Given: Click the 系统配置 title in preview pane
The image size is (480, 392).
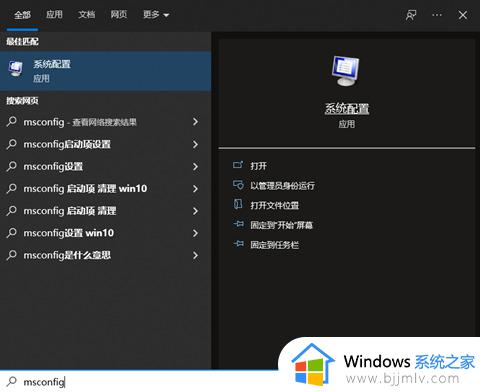Looking at the screenshot, I should click(347, 109).
